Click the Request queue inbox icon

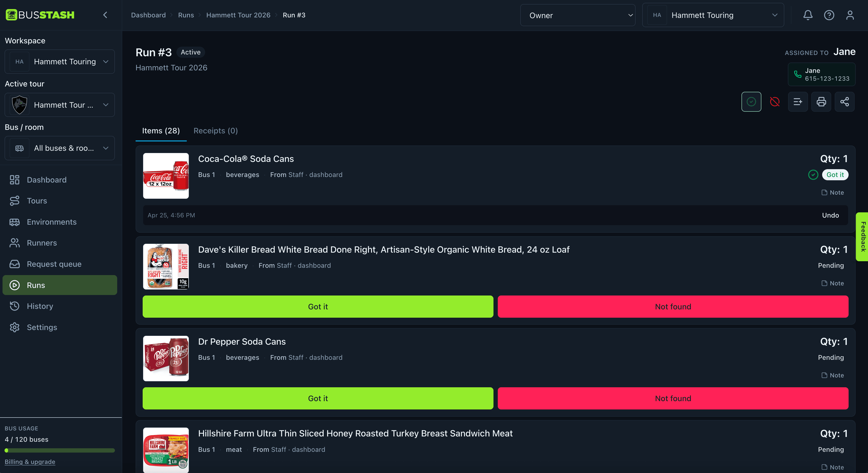[14, 264]
